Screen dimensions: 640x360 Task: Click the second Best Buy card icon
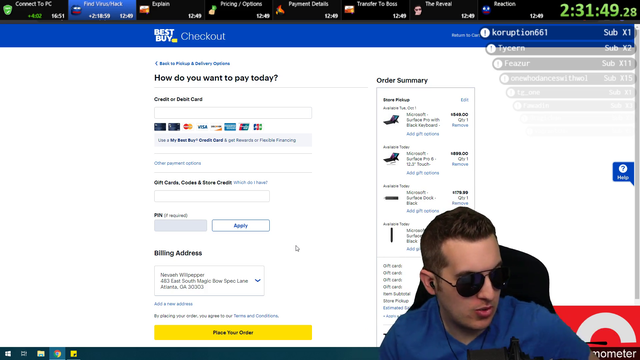tap(174, 127)
